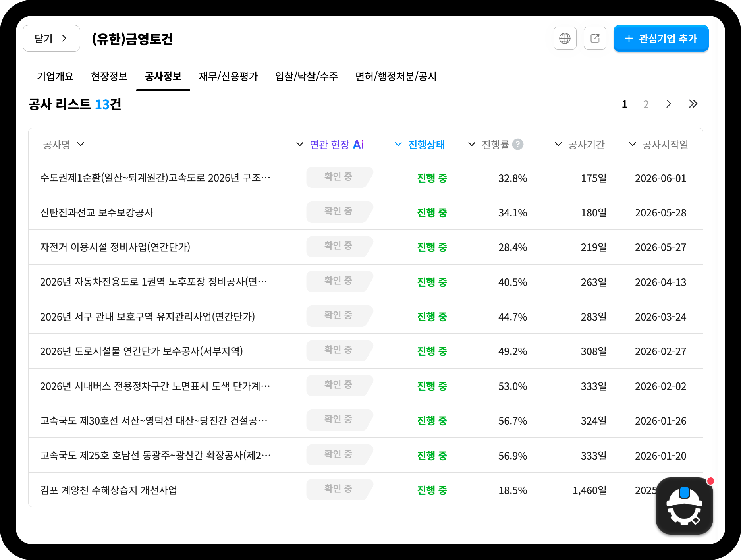Go to next page arrow

pos(669,104)
